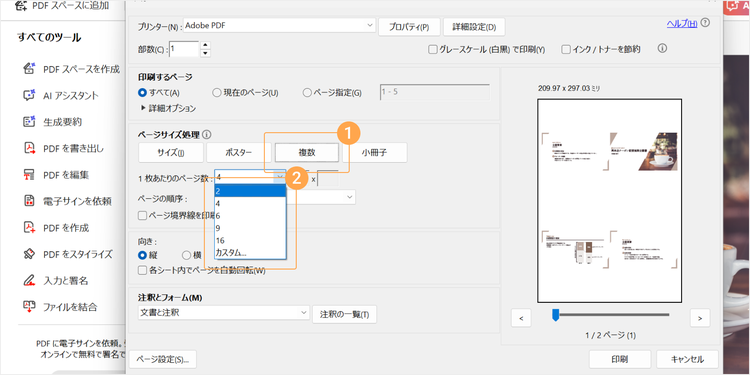Choose 16 in pages-per-sheet list
This screenshot has width=750, height=375.
(x=250, y=241)
